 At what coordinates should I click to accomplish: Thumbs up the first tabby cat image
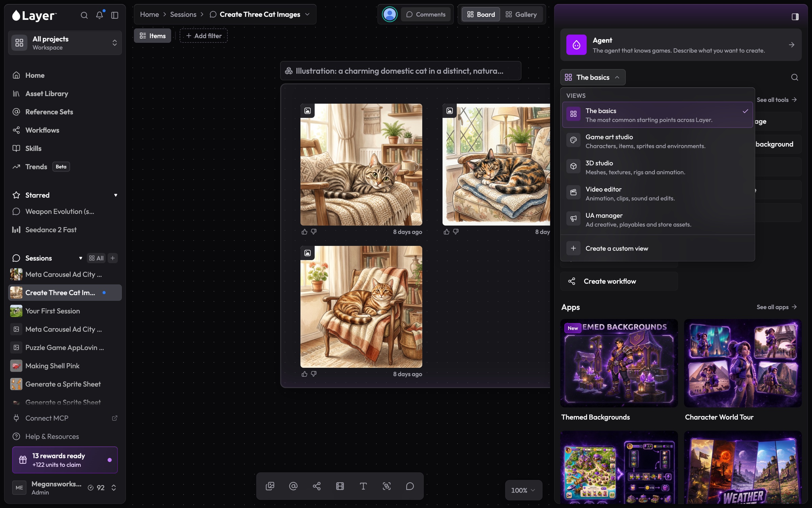[x=304, y=232]
